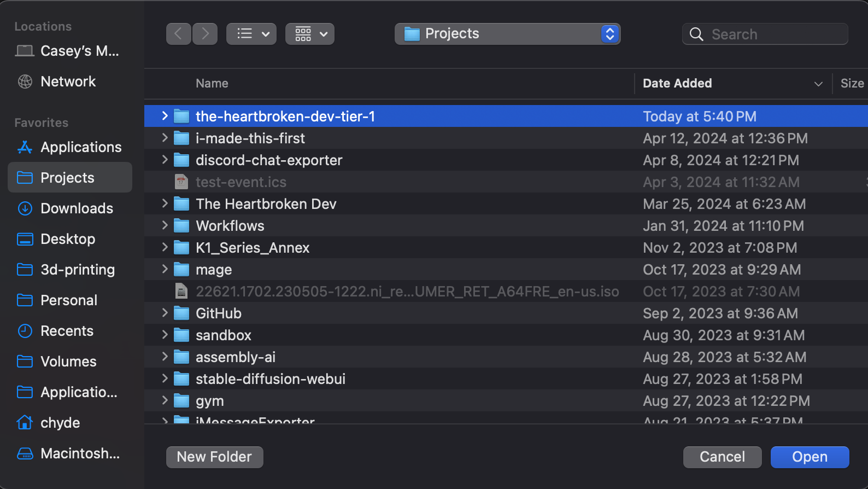Select the mage folder icon
The height and width of the screenshot is (489, 868).
coord(181,269)
